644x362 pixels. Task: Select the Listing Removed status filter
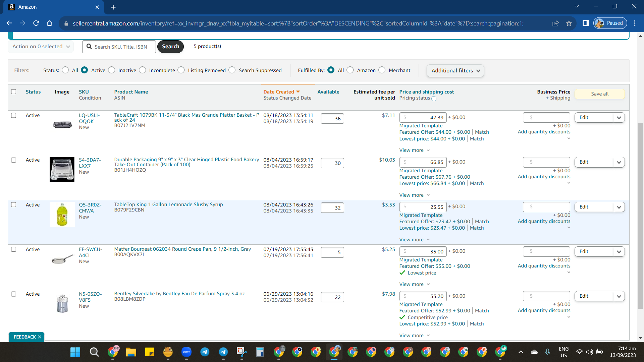pyautogui.click(x=181, y=70)
